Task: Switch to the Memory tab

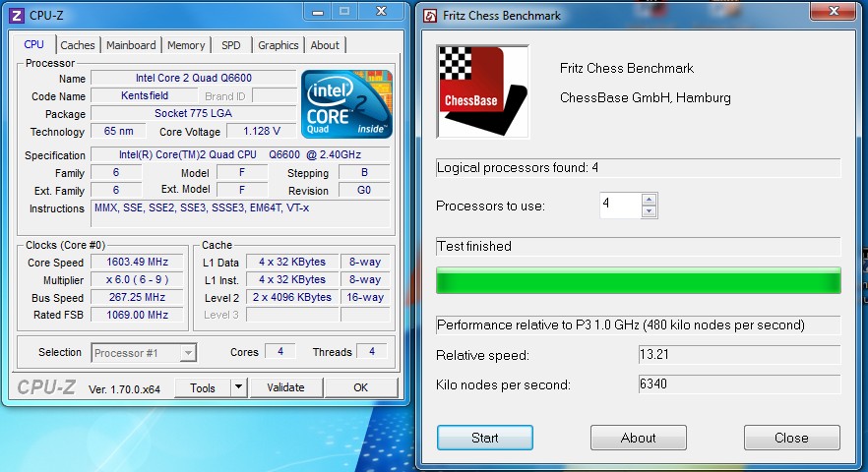Action: pos(186,45)
